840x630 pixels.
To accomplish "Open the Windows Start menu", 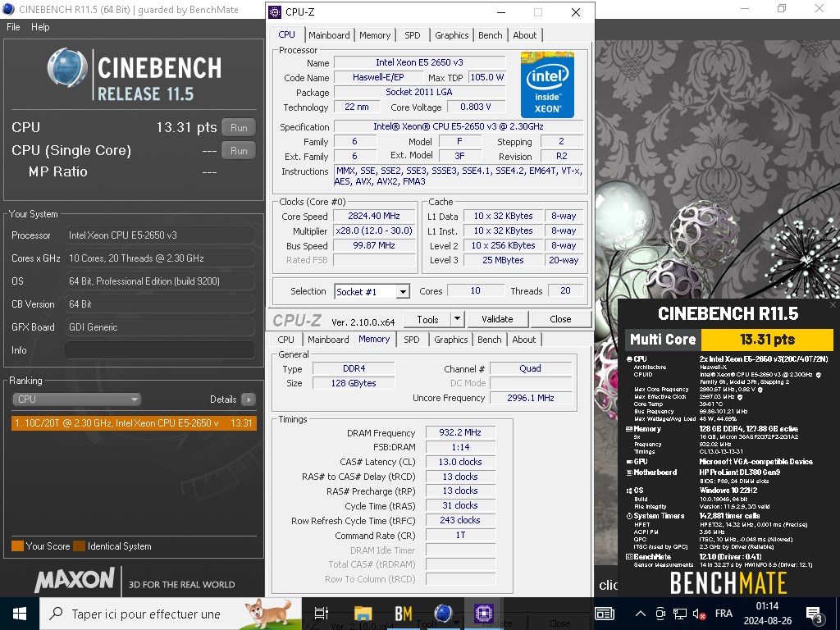I will pyautogui.click(x=20, y=614).
